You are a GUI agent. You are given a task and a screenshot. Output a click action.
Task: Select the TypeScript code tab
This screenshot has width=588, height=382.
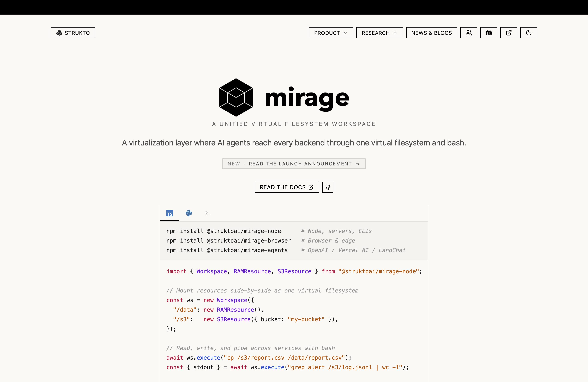tap(169, 213)
